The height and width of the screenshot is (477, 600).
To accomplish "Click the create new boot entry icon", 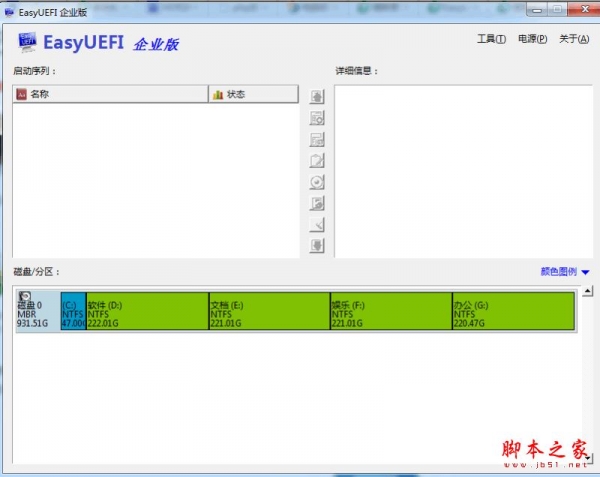I will 317,118.
